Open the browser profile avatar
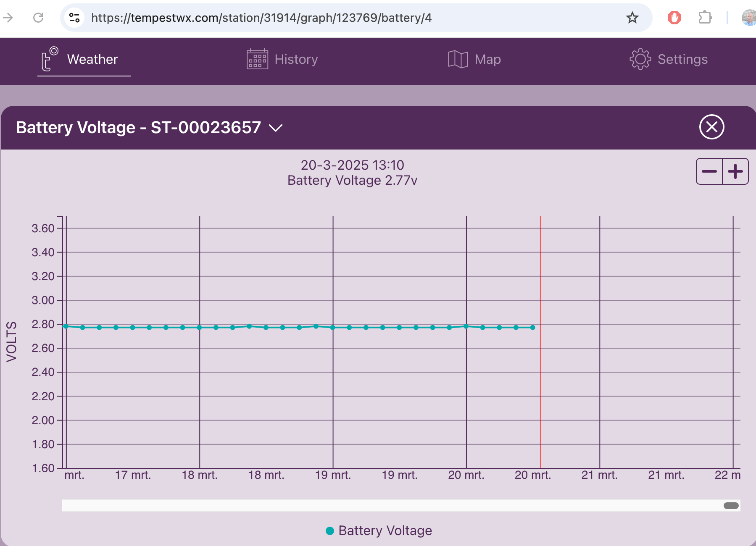Image resolution: width=756 pixels, height=546 pixels. pos(749,18)
